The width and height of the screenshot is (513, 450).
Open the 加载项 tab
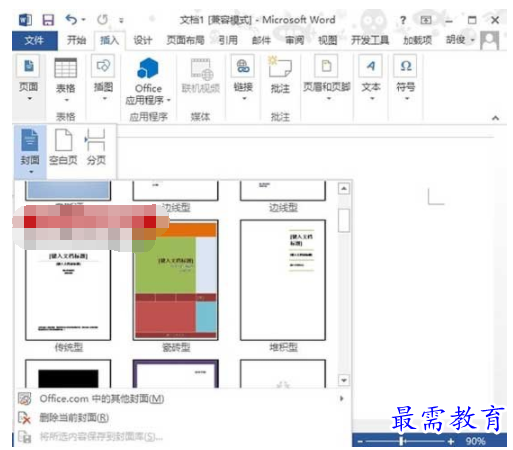pyautogui.click(x=417, y=41)
